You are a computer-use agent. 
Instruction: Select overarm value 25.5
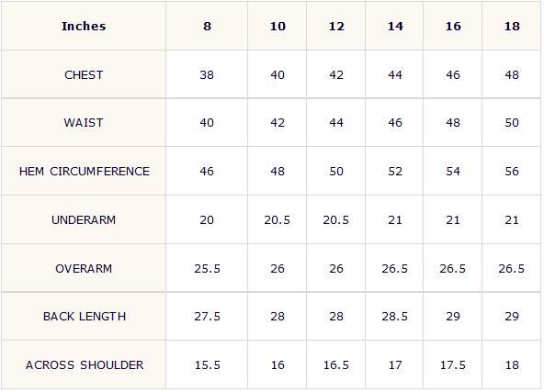coord(207,269)
